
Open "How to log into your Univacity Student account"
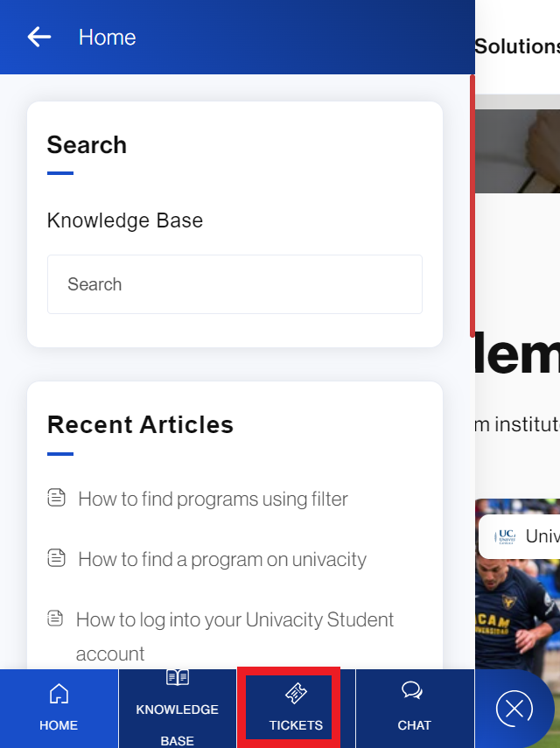pos(234,636)
